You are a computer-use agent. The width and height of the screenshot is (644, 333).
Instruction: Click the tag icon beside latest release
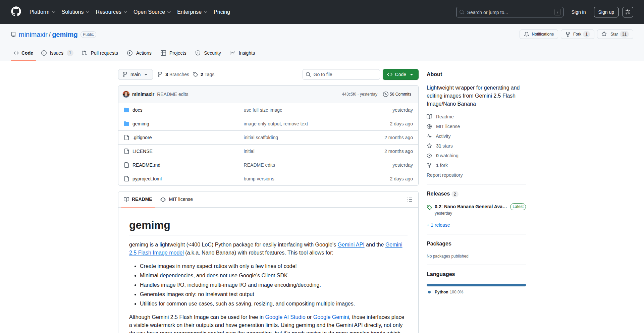[x=429, y=207]
